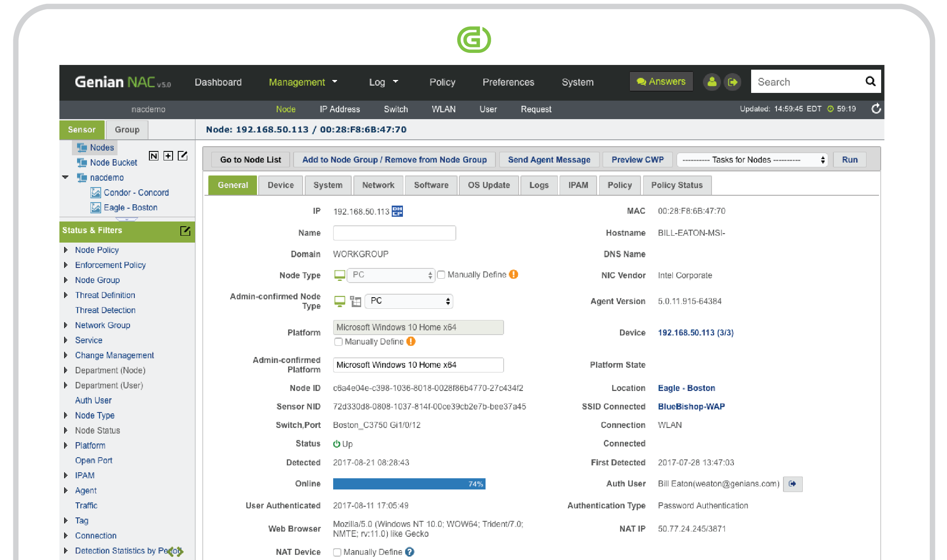The image size is (947, 560).
Task: Click the Node Bucket icon
Action: pos(81,163)
